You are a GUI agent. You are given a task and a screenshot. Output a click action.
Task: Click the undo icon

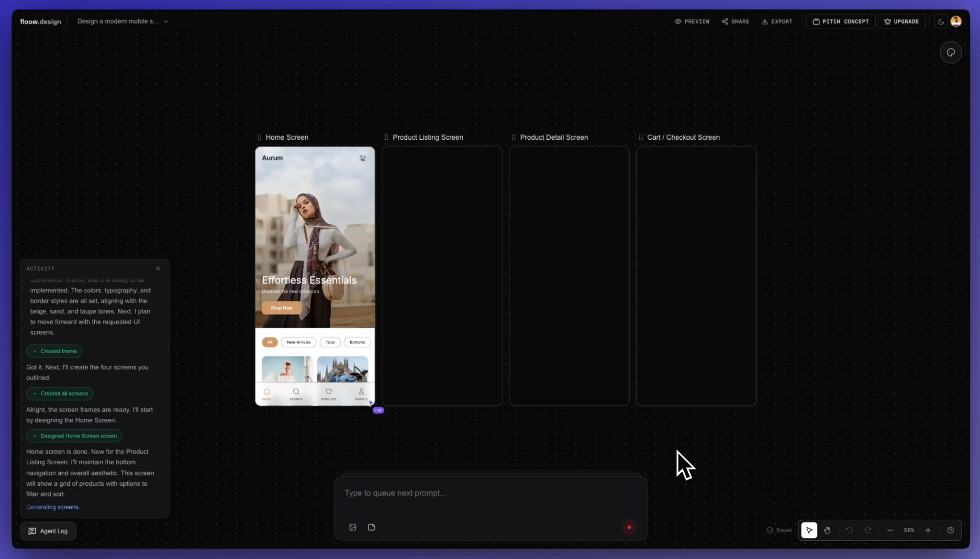(x=849, y=530)
